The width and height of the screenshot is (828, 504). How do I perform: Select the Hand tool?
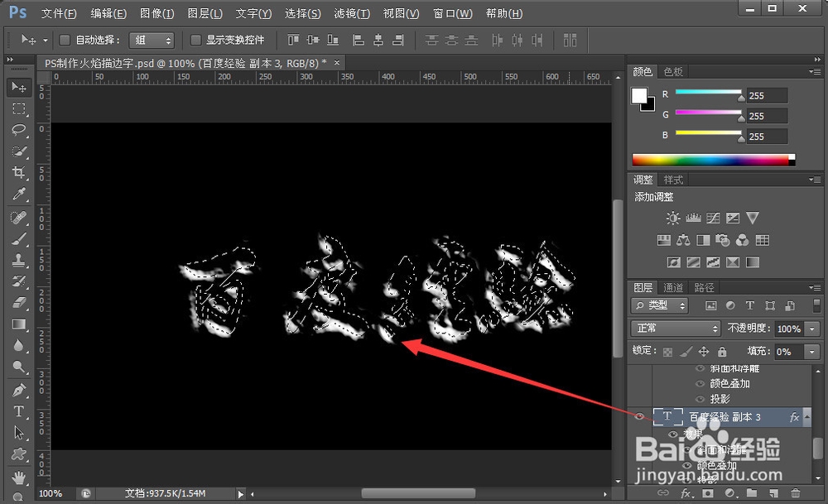click(x=19, y=478)
